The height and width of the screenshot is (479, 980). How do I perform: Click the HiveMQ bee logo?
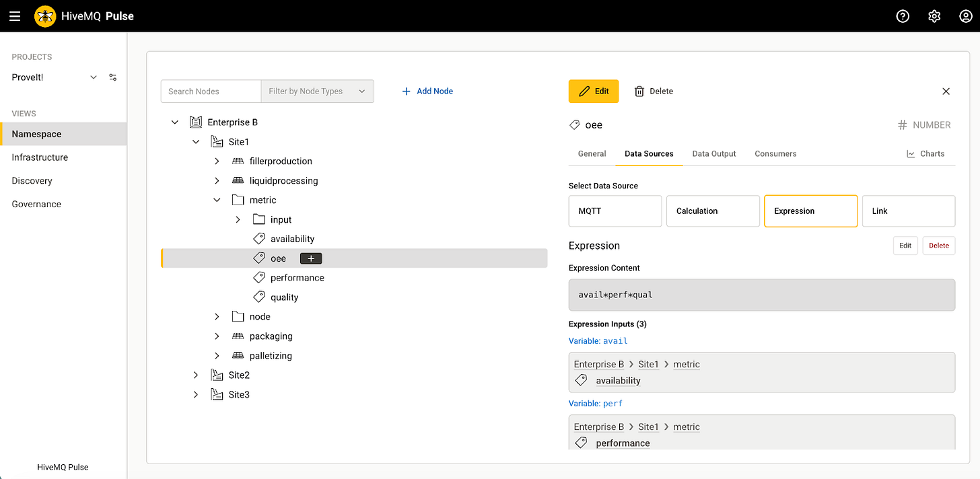click(x=45, y=16)
